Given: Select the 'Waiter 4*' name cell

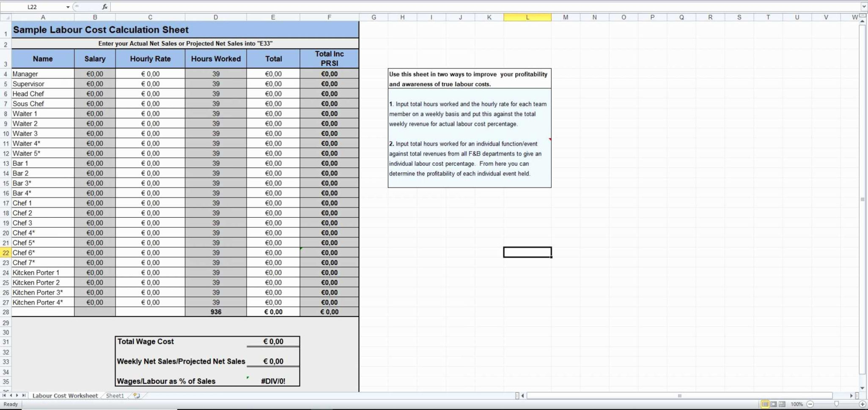Looking at the screenshot, I should click(43, 143).
